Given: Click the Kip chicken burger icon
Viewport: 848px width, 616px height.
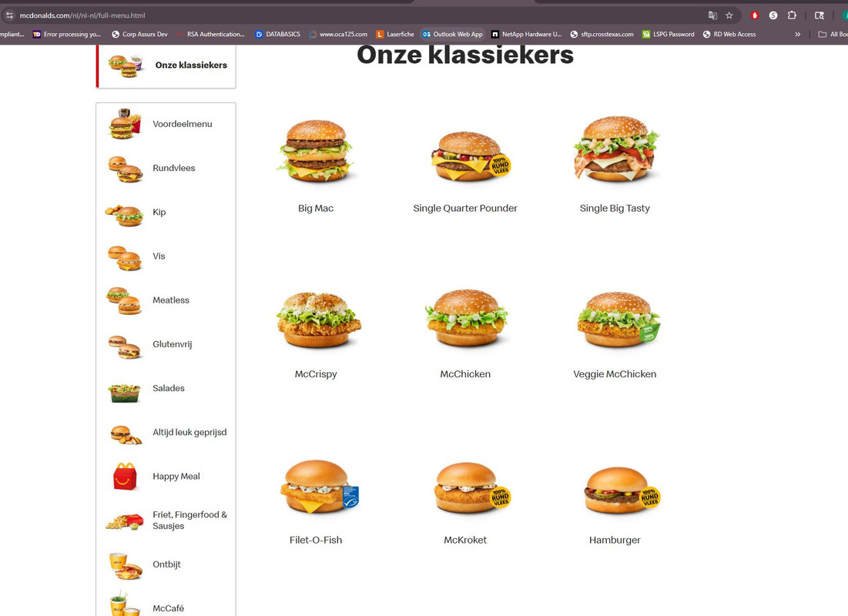Looking at the screenshot, I should click(x=124, y=216).
